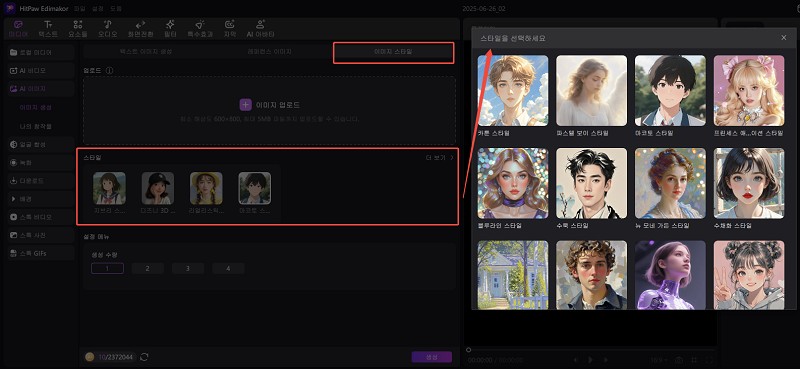800x369 pixels.
Task: Click the refresh credits icon
Action: 144,357
